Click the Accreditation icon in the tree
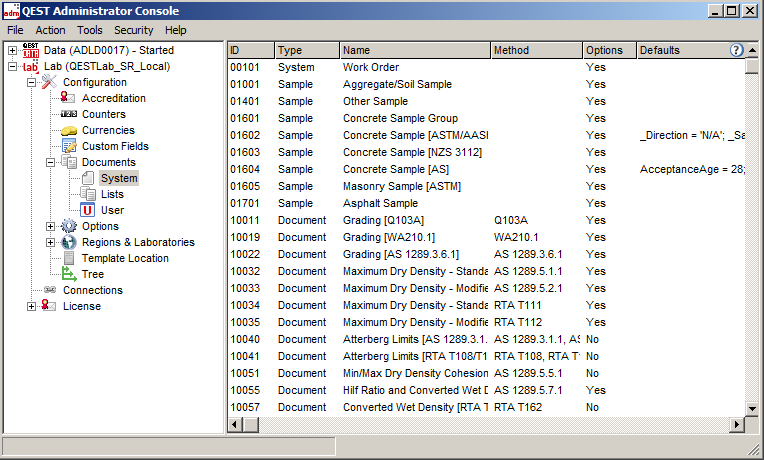This screenshot has width=764, height=460. [68, 98]
